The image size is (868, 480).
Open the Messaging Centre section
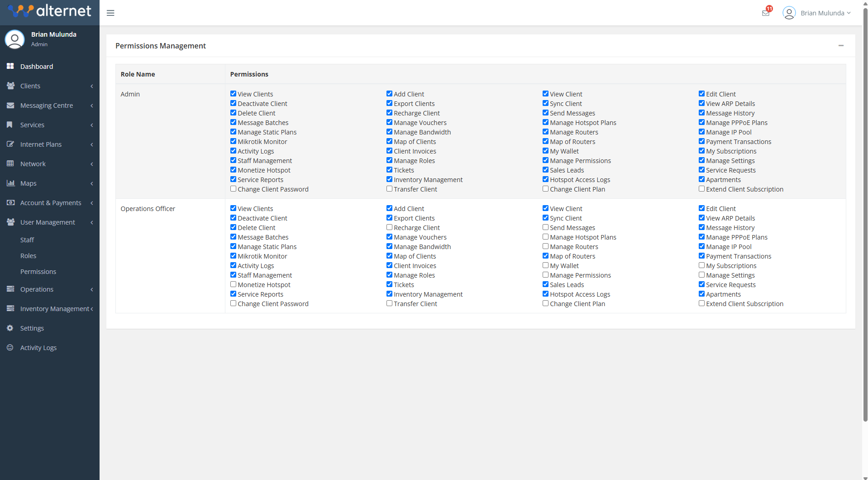tap(10, 105)
